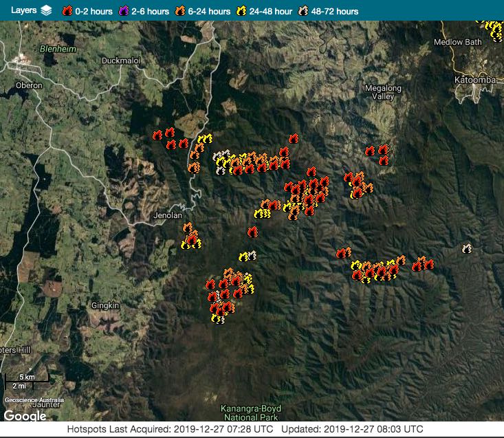Image resolution: width=504 pixels, height=438 pixels.
Task: Click the Kanangra-Boyd National Park label
Action: click(251, 413)
